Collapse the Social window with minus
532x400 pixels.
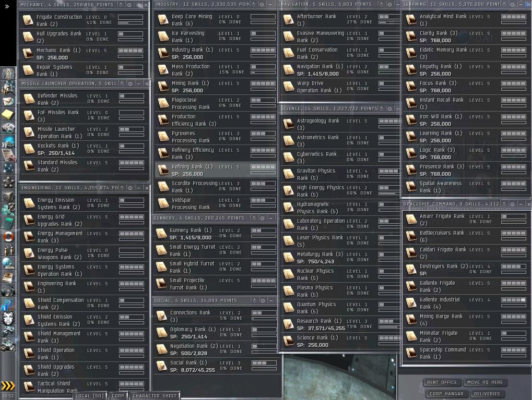pos(271,300)
